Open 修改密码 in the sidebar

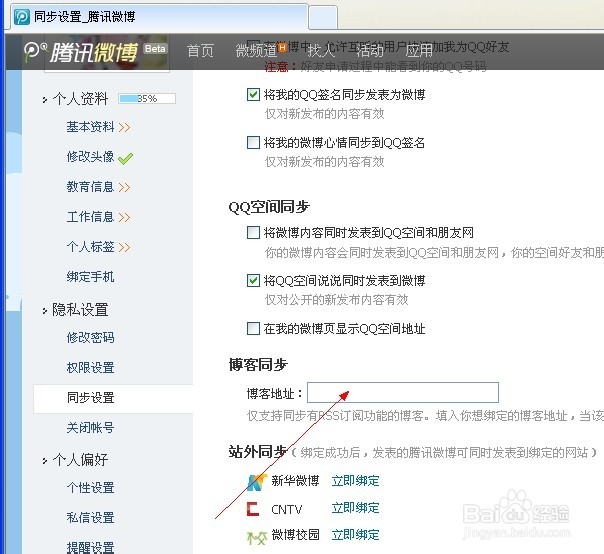pyautogui.click(x=91, y=337)
